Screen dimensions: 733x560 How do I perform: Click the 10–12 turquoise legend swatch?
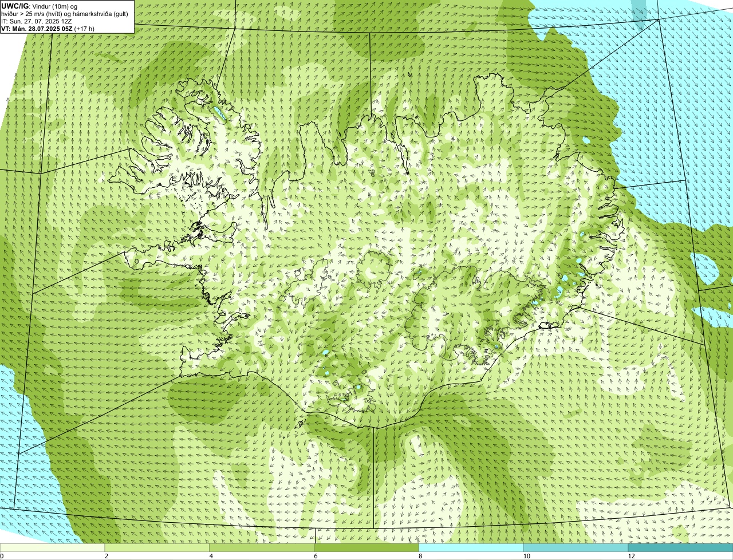click(577, 548)
